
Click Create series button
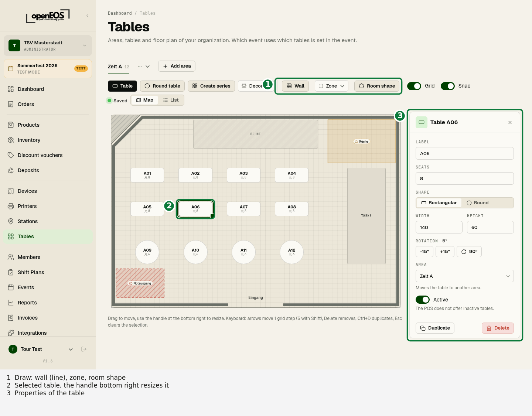point(211,86)
